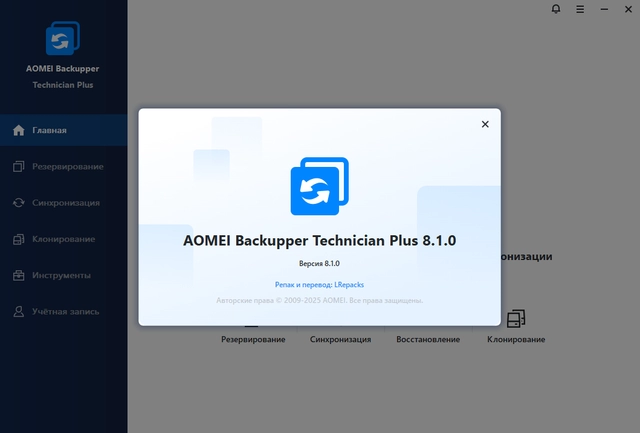Click the large AOMEI logo in dialog
The width and height of the screenshot is (640, 433).
tap(320, 186)
